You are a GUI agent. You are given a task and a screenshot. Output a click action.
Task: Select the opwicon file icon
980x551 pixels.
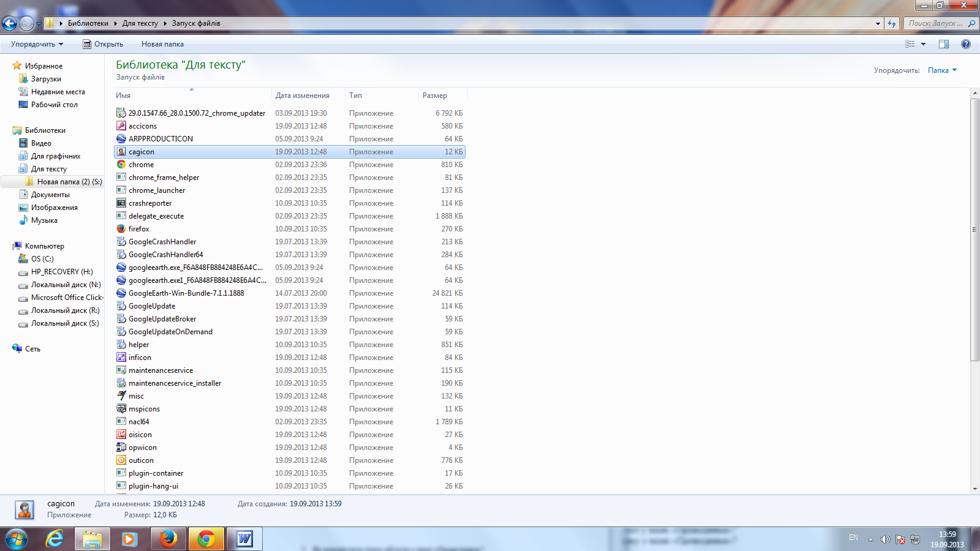(x=121, y=448)
